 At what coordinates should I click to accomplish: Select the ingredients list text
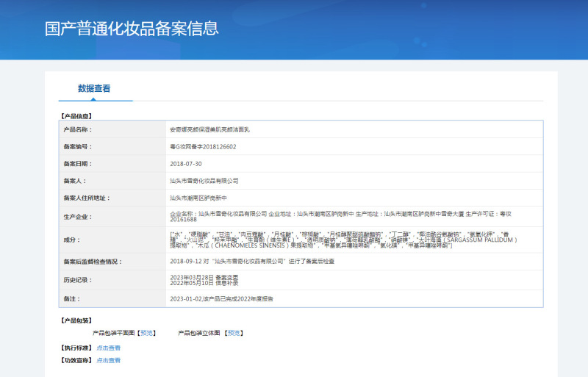343,240
